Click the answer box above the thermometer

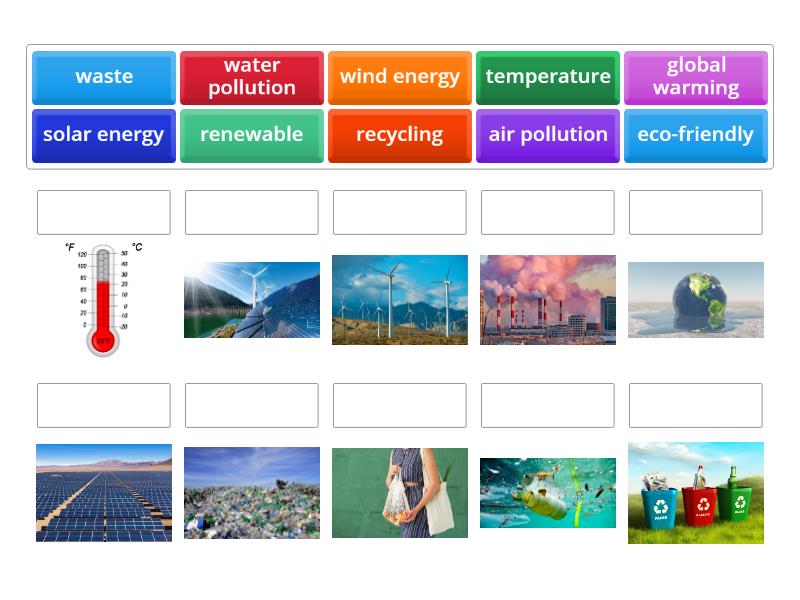[x=104, y=211]
